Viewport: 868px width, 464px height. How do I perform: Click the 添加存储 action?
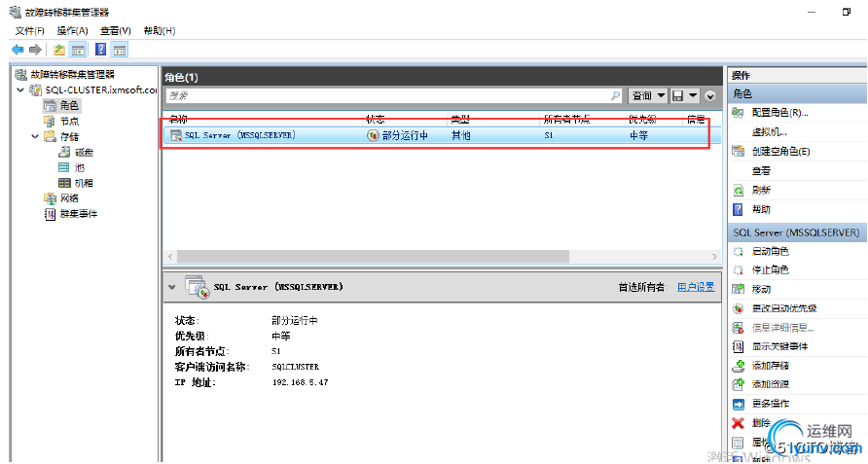click(x=770, y=366)
